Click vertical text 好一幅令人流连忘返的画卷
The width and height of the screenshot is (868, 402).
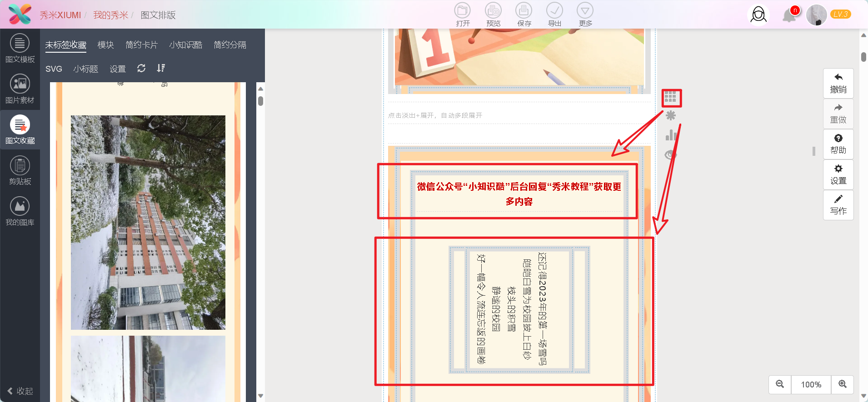[x=481, y=309]
